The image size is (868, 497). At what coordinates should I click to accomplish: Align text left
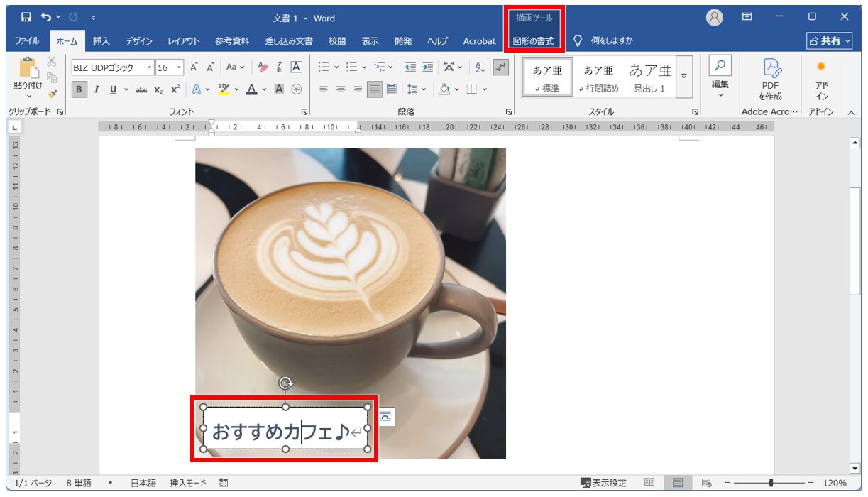point(324,89)
